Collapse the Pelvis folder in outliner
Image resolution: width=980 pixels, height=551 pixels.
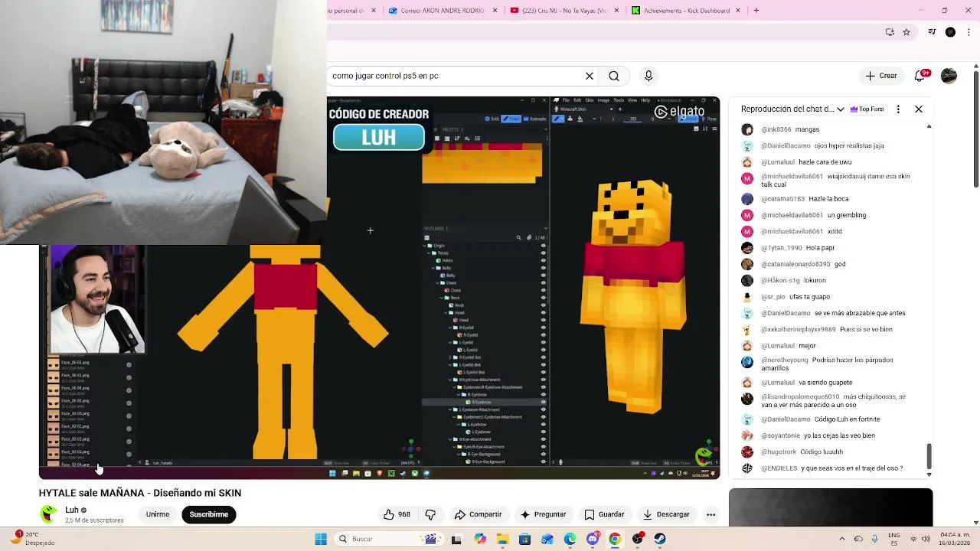429,253
